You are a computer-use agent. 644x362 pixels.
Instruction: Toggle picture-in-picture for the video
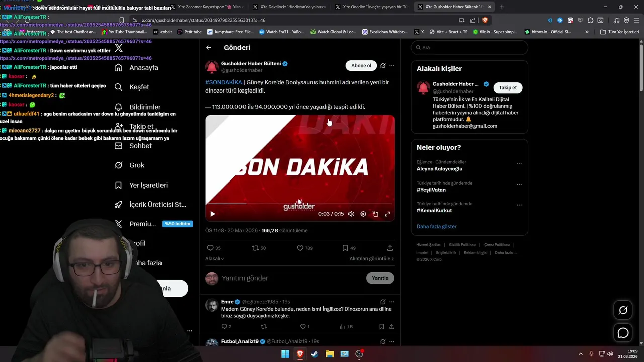click(x=375, y=214)
